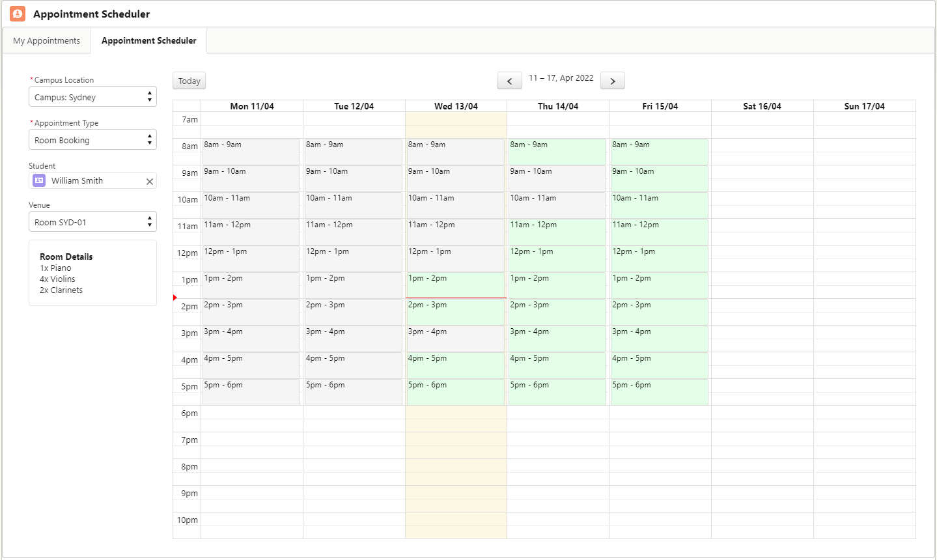
Task: Open the Campus Location dropdown
Action: pyautogui.click(x=92, y=97)
